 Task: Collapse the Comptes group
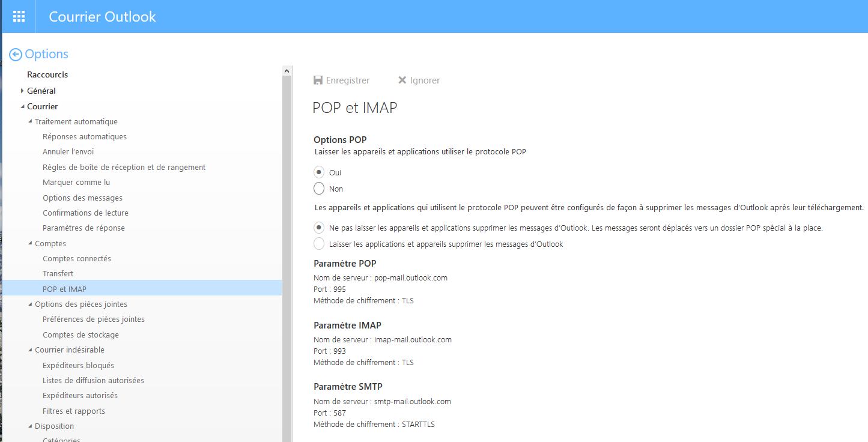(30, 243)
